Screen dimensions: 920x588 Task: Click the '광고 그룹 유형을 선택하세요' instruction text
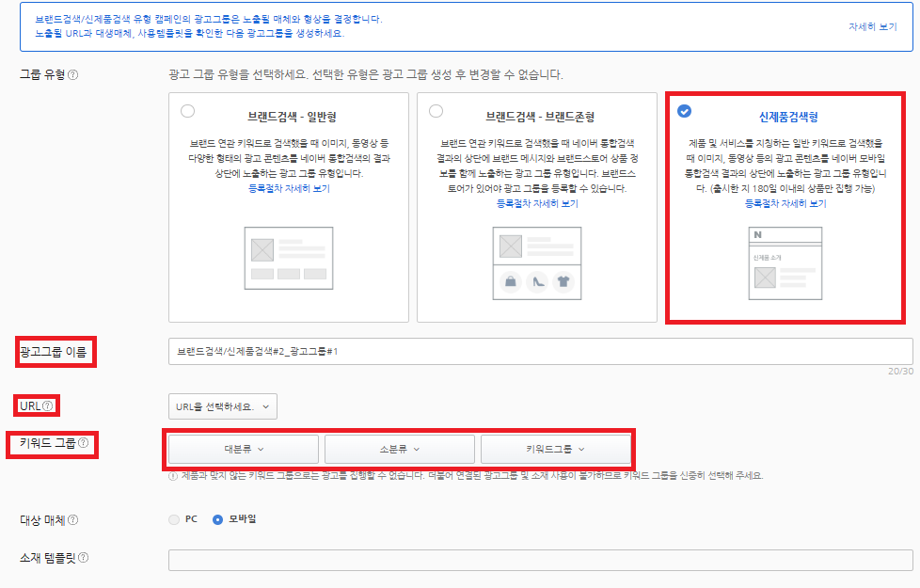(x=366, y=75)
